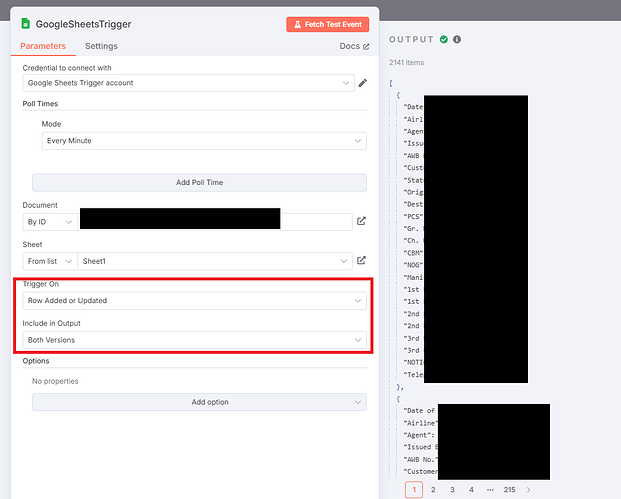Go to next output page arrow
Viewport: 621px width, 499px height.
click(x=528, y=490)
